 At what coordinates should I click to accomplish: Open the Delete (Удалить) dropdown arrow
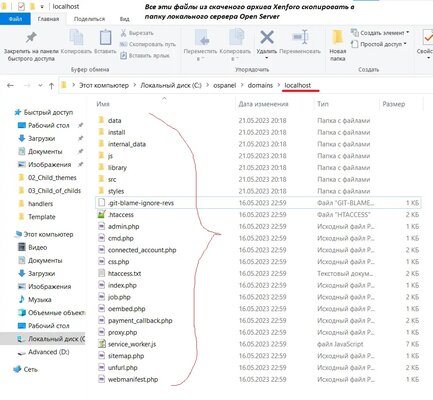coord(267,58)
